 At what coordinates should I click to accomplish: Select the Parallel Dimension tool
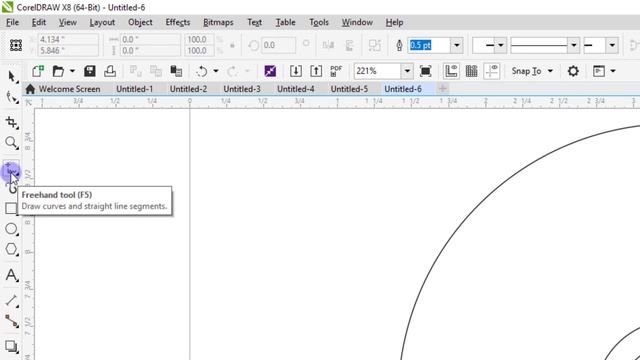pos(11,301)
